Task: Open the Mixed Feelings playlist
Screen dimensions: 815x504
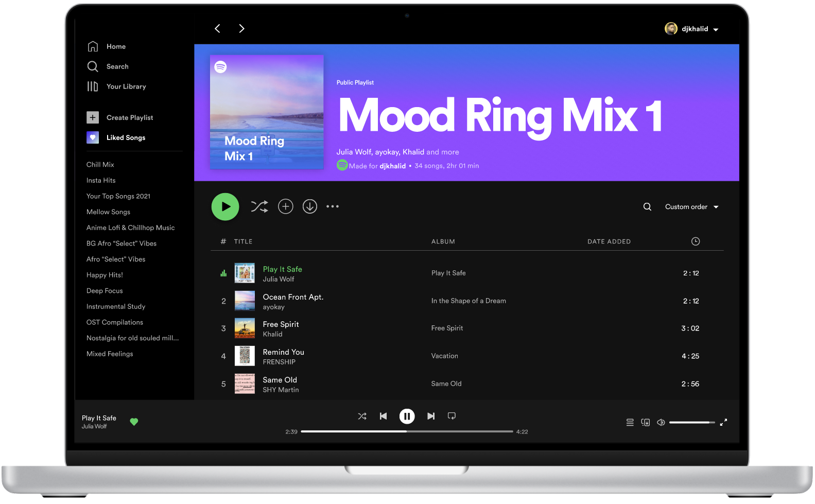Action: (110, 354)
